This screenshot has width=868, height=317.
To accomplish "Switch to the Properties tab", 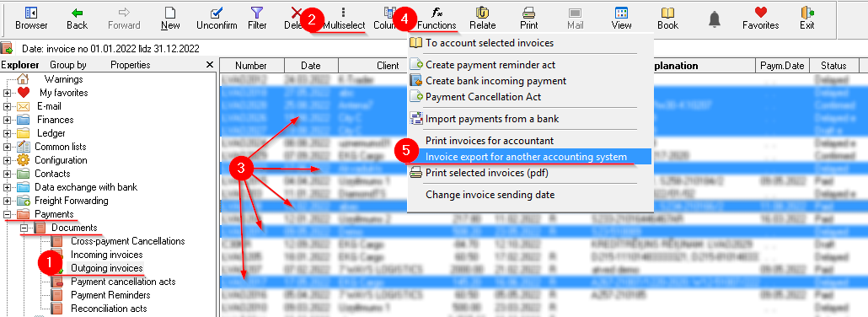I will [x=130, y=65].
